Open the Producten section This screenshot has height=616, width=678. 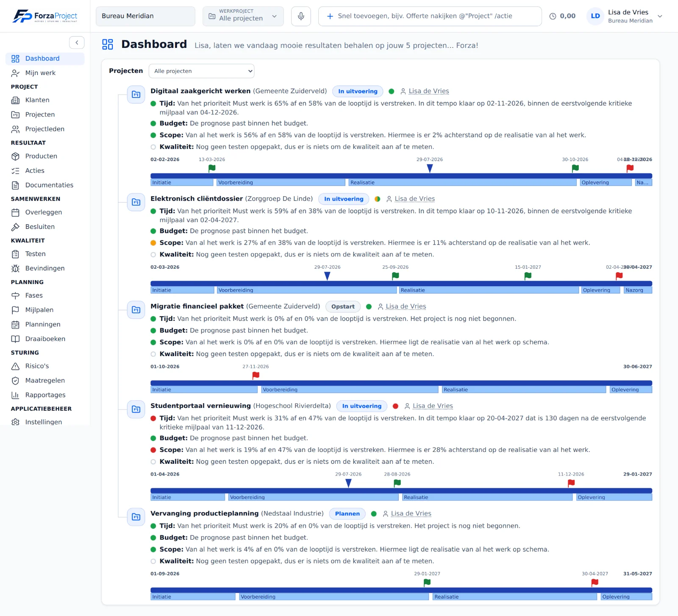coord(45,156)
